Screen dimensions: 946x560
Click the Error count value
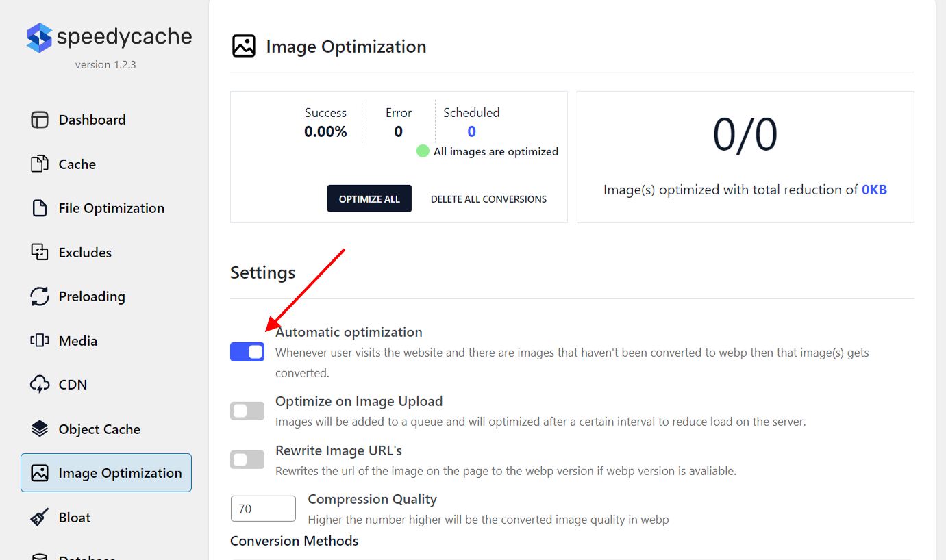tap(398, 131)
